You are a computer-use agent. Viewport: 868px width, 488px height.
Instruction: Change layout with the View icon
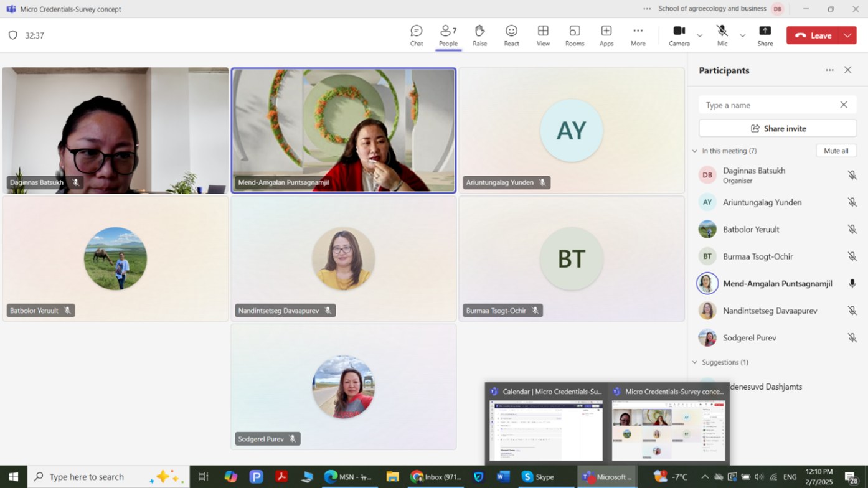(x=543, y=35)
